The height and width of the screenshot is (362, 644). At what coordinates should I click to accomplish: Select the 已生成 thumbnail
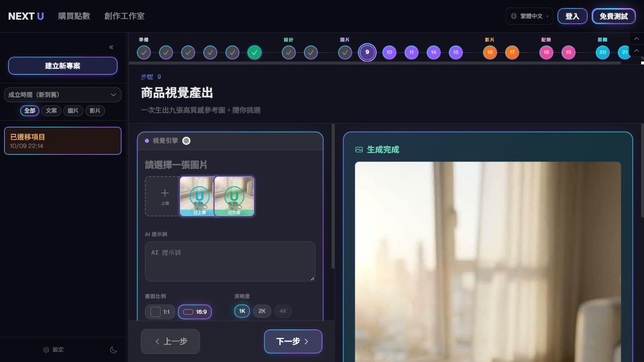point(234,196)
